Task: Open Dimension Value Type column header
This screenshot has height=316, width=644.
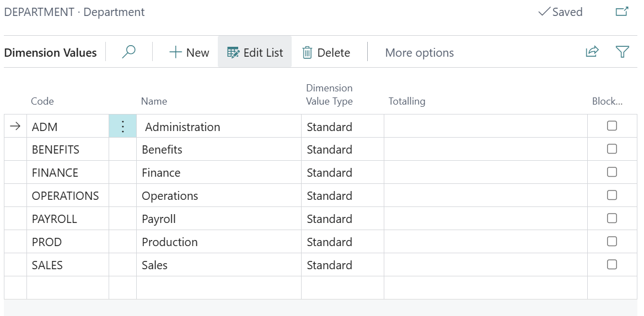Action: 329,95
